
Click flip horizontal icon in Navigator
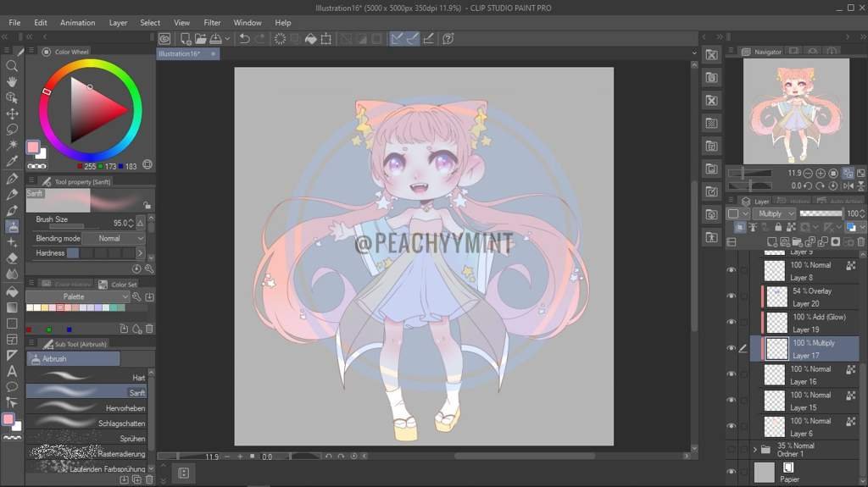click(849, 186)
